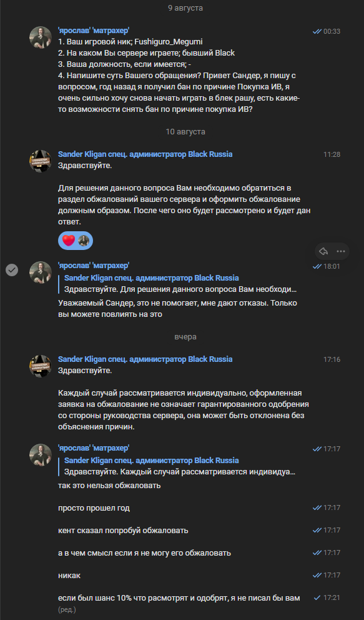
Task: Click sender name Sander Kligan at 11:28
Action: coord(145,154)
